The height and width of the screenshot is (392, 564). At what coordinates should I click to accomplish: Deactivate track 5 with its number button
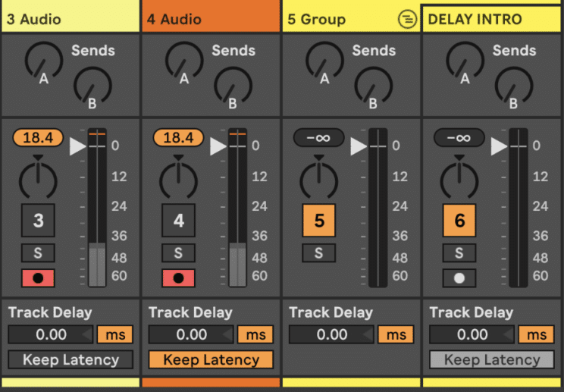(x=319, y=220)
